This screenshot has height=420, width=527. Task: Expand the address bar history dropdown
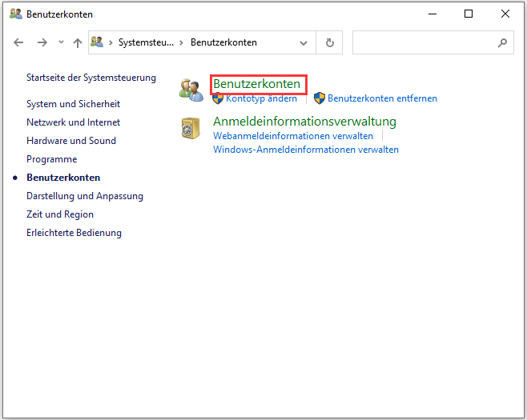(304, 42)
